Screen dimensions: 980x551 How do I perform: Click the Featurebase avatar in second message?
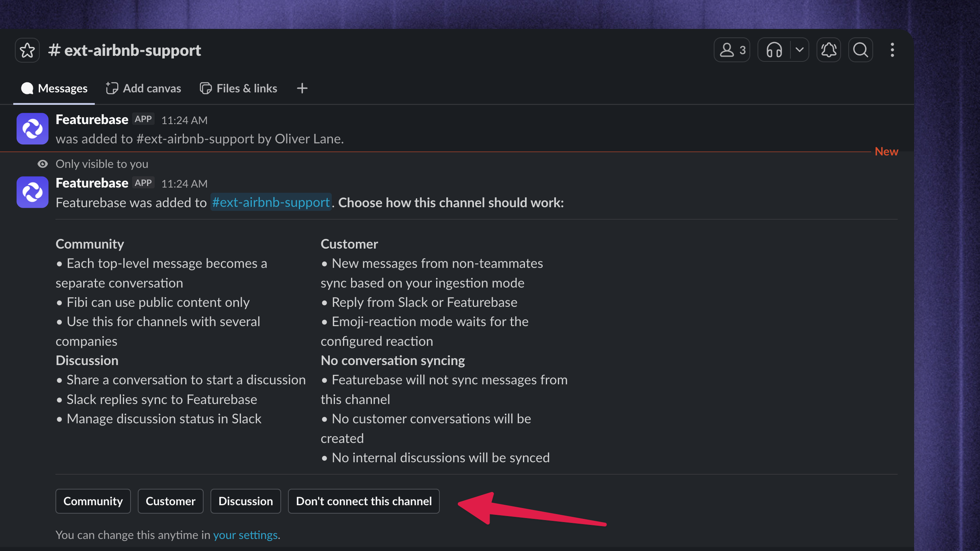(x=33, y=192)
